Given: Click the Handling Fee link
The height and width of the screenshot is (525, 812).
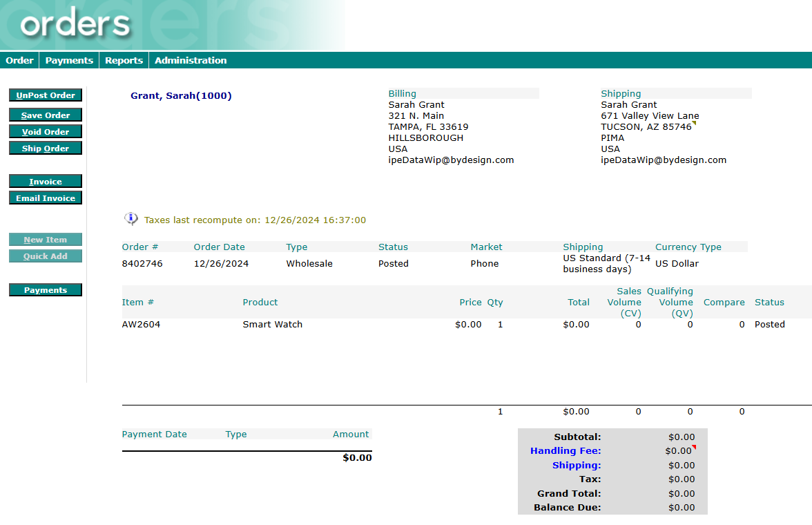Looking at the screenshot, I should pyautogui.click(x=565, y=451).
